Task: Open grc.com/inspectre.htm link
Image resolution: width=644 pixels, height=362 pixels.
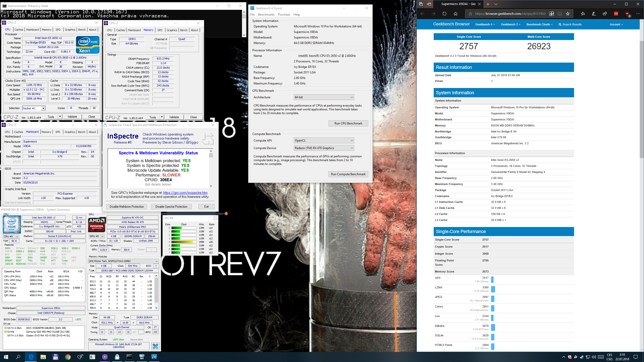Action: pyautogui.click(x=185, y=193)
